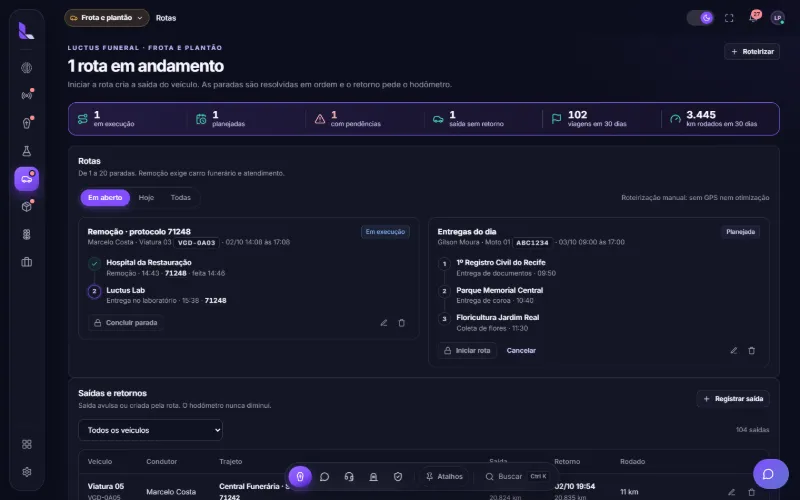Click Concluir parada button
Screen dimensions: 800x500
click(x=126, y=322)
